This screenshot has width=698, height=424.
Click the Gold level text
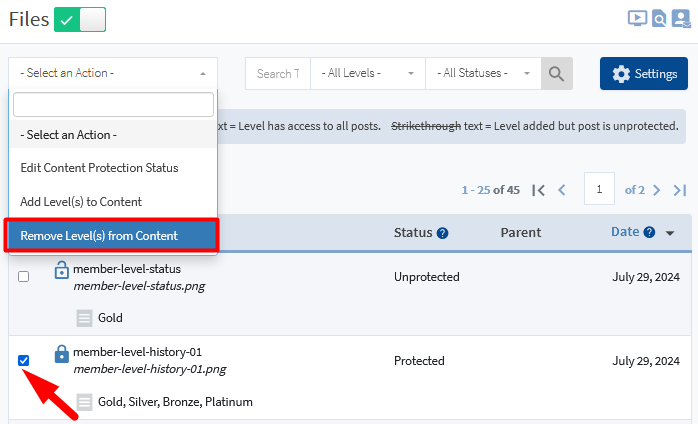[110, 318]
